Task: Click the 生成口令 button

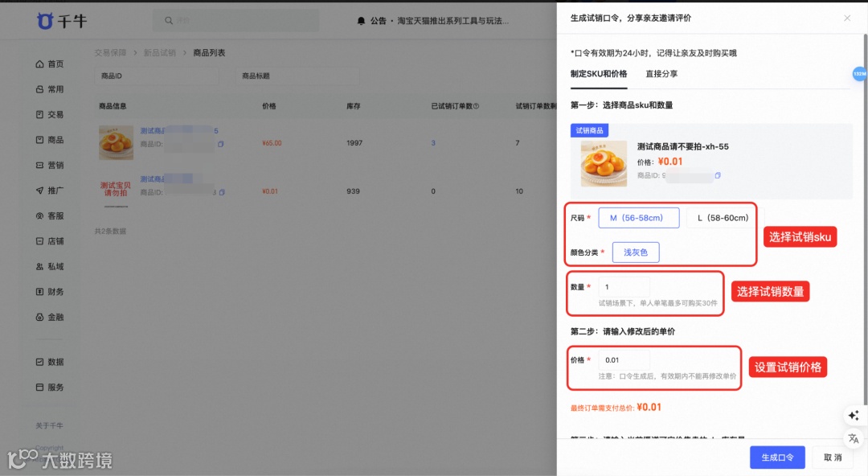Action: click(777, 458)
